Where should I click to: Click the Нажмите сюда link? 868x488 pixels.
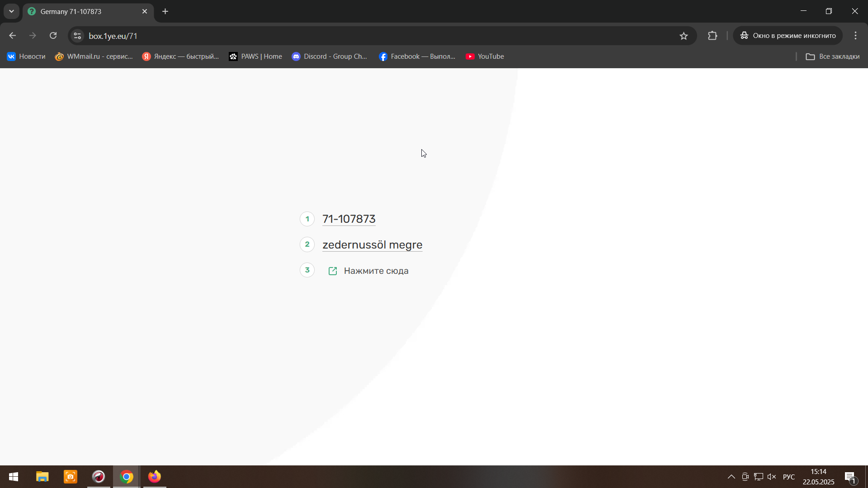(x=376, y=271)
